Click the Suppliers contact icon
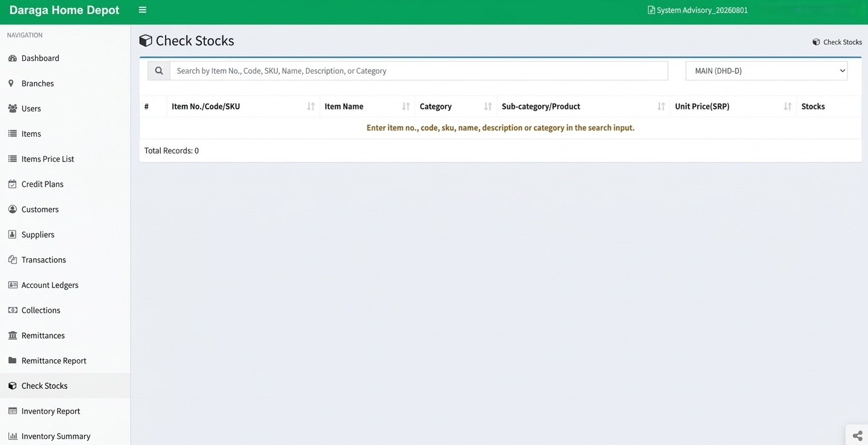This screenshot has width=868, height=445. tap(12, 235)
